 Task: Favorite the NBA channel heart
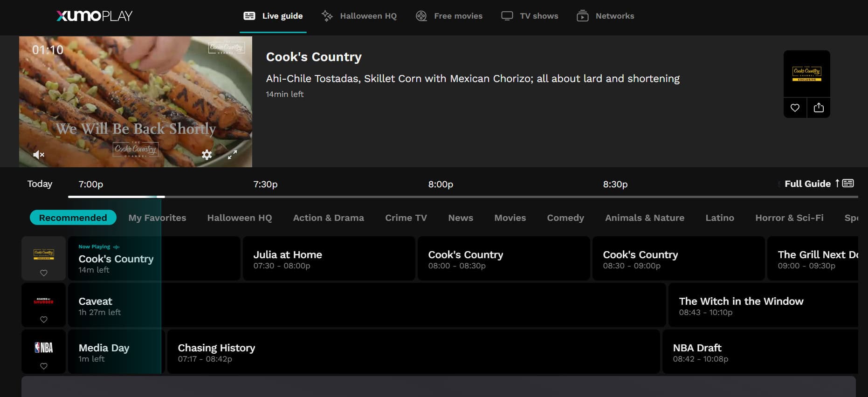pos(43,366)
